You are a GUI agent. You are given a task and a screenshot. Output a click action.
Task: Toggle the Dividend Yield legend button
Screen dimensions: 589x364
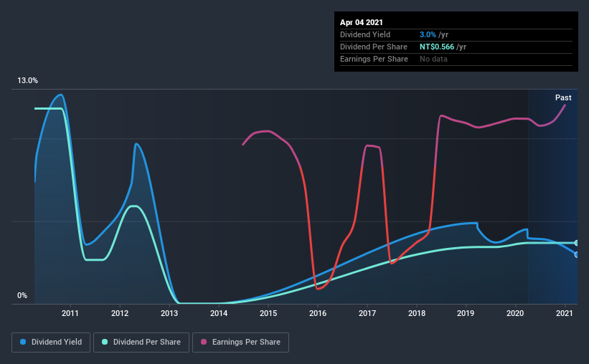tap(51, 343)
